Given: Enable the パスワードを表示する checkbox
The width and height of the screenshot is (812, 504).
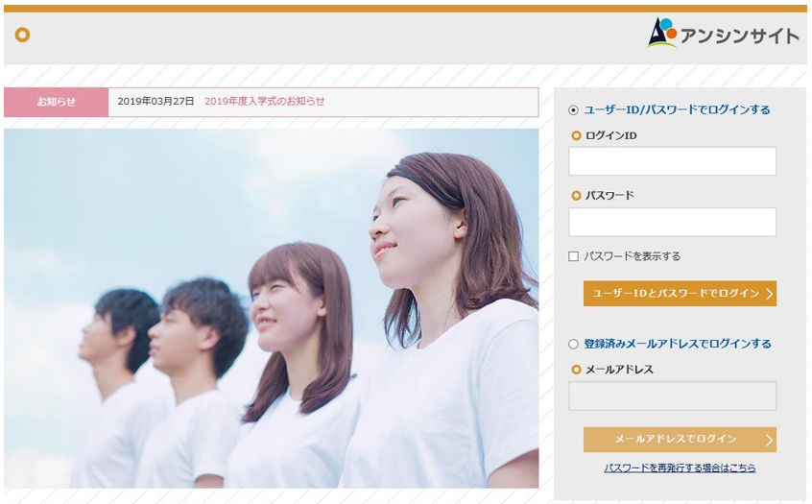Looking at the screenshot, I should (x=574, y=256).
